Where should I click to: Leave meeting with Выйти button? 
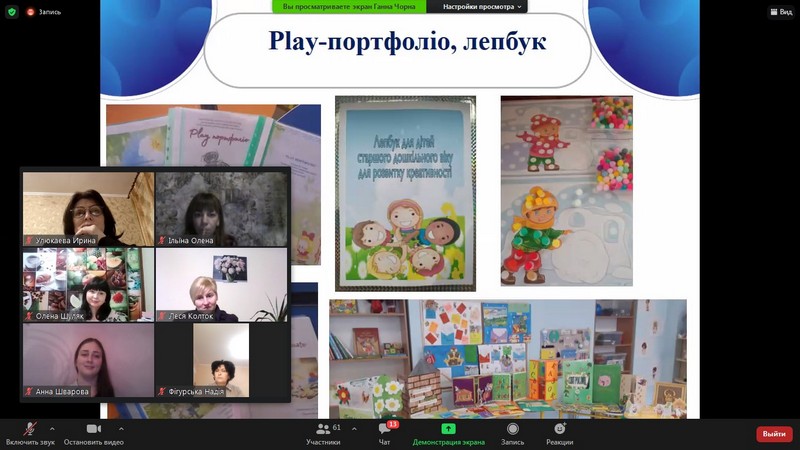(774, 434)
